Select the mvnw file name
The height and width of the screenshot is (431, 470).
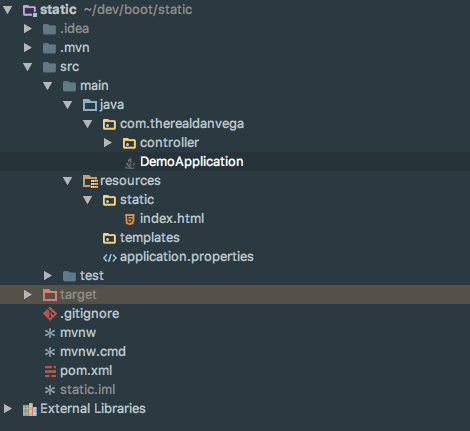78,333
